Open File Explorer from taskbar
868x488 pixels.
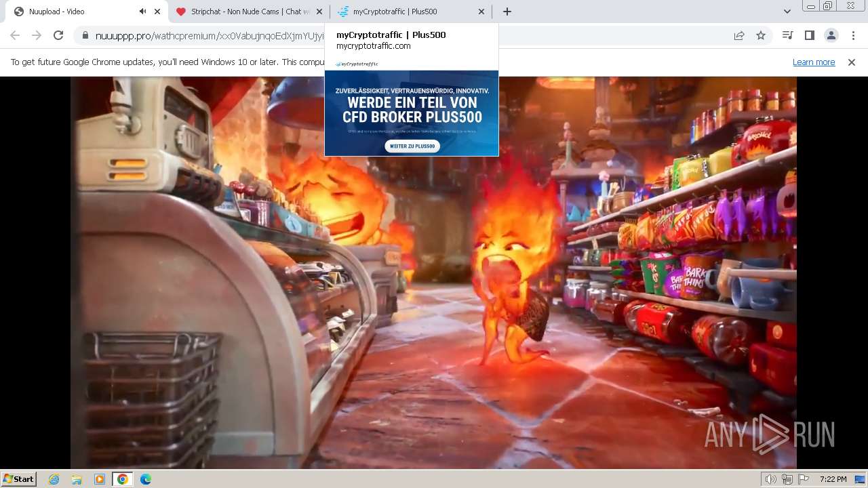click(77, 479)
